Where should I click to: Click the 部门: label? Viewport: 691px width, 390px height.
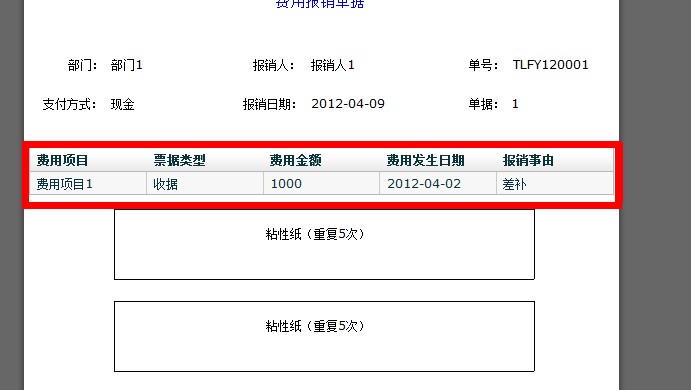point(82,65)
